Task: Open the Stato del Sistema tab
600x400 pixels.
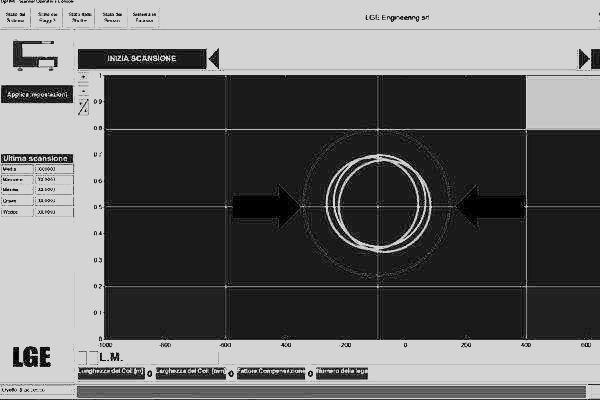Action: click(x=20, y=18)
